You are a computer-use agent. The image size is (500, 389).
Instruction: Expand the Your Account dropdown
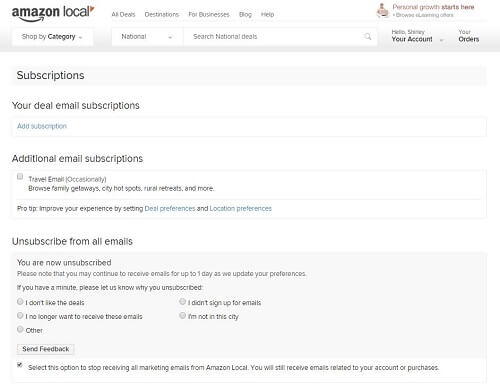coord(417,36)
